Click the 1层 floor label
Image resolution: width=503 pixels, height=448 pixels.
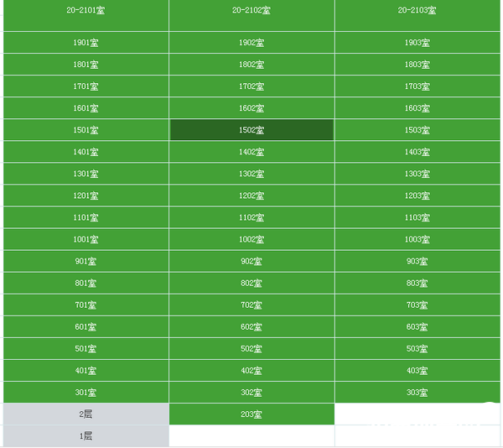point(86,435)
